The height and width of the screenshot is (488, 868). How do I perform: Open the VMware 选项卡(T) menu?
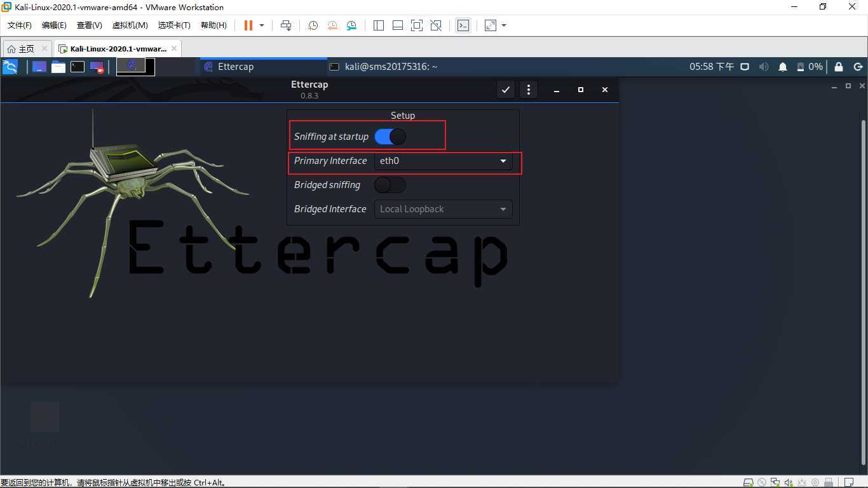[x=174, y=25]
